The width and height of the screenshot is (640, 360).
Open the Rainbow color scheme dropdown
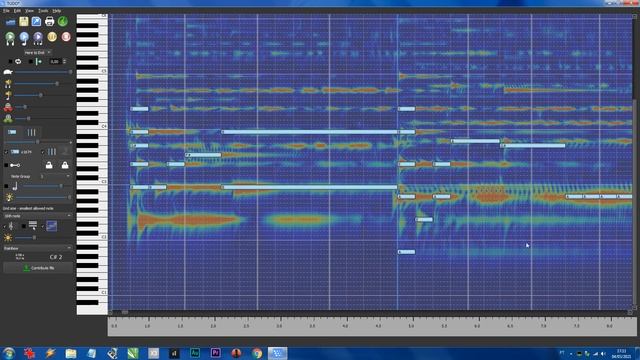point(37,248)
